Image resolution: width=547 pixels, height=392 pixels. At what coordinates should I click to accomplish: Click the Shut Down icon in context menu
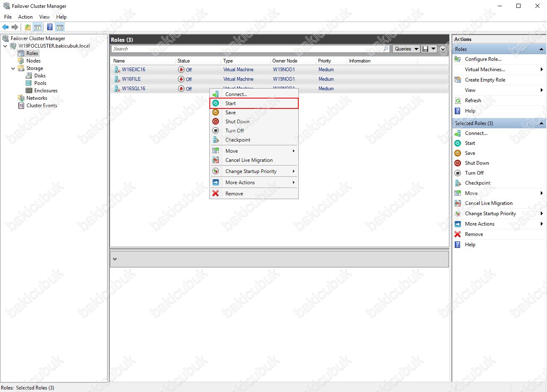[216, 122]
